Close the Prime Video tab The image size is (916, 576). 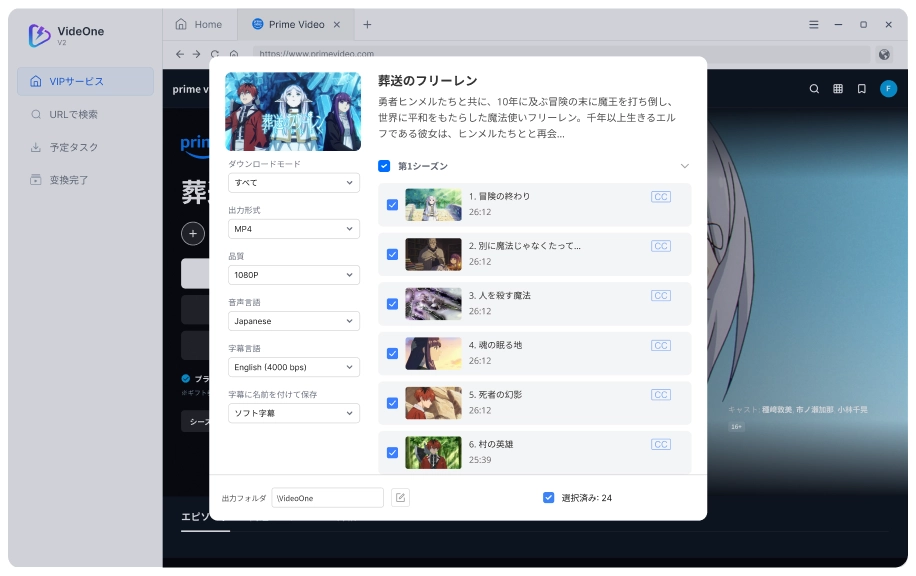pyautogui.click(x=336, y=25)
